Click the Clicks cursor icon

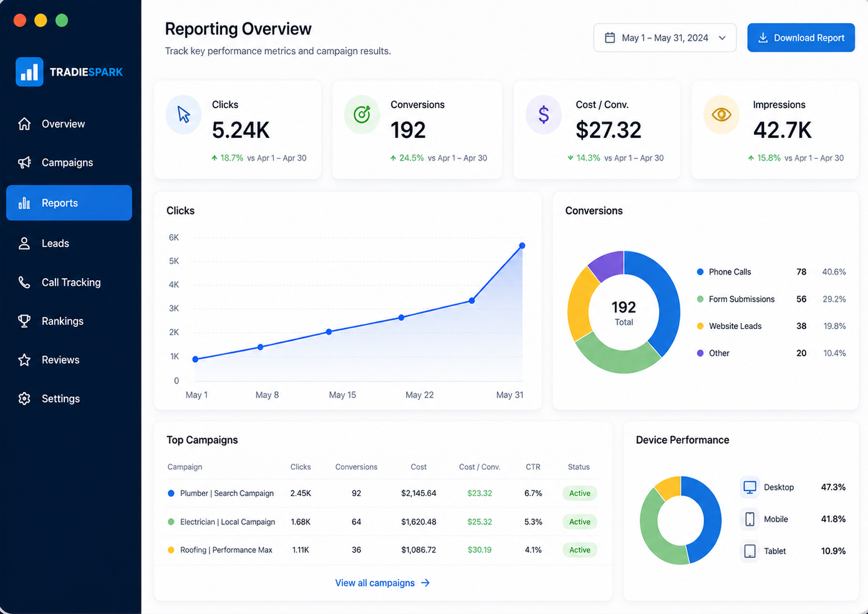tap(183, 114)
